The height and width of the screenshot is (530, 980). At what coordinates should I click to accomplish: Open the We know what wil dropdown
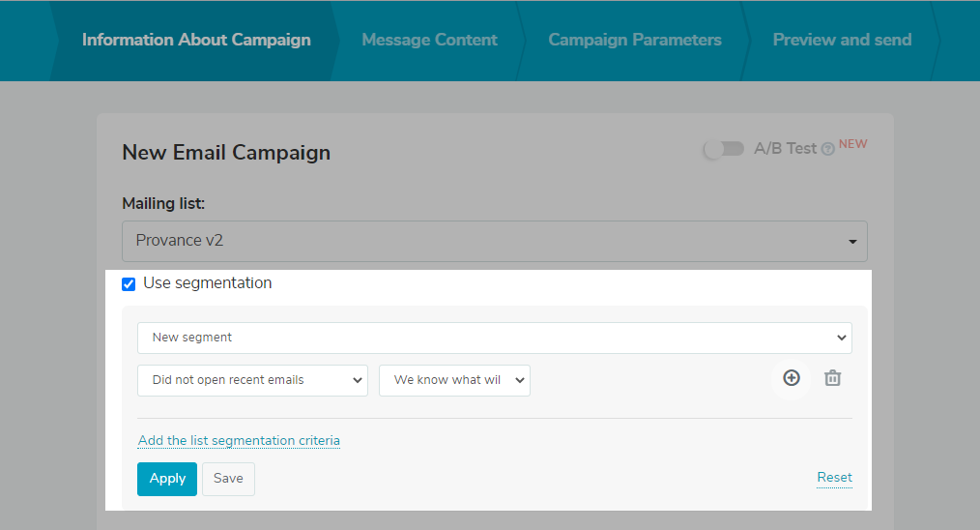(454, 380)
